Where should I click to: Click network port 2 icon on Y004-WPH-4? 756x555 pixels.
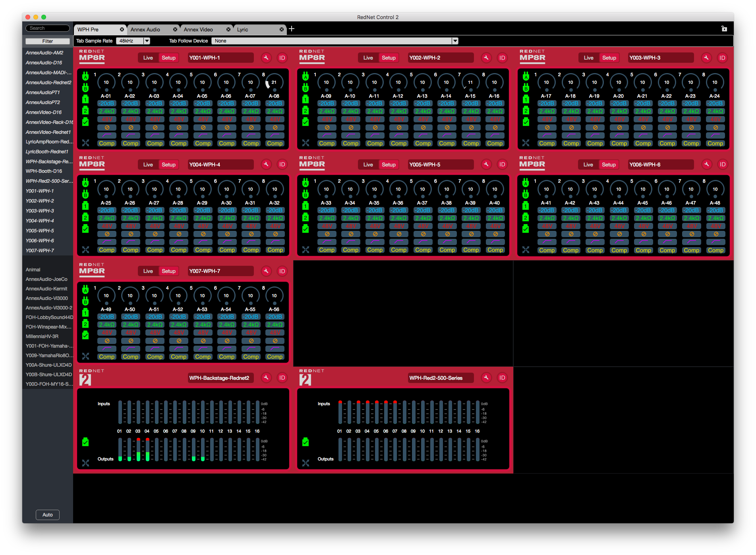coord(85,217)
